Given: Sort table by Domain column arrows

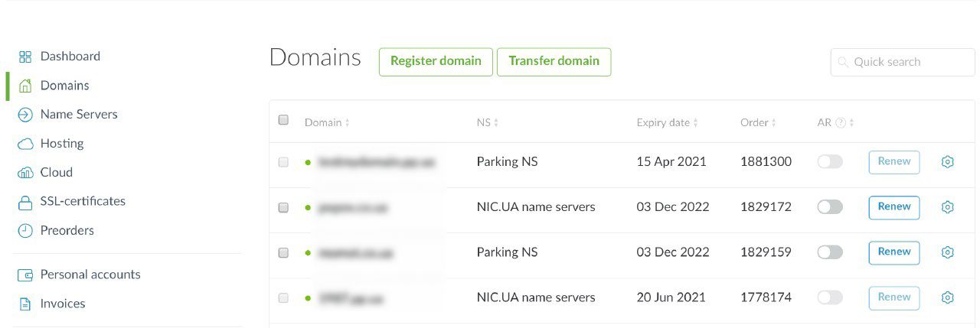Looking at the screenshot, I should 347,123.
